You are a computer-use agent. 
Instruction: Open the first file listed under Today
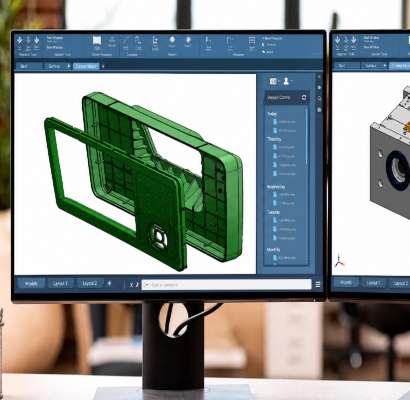click(284, 122)
